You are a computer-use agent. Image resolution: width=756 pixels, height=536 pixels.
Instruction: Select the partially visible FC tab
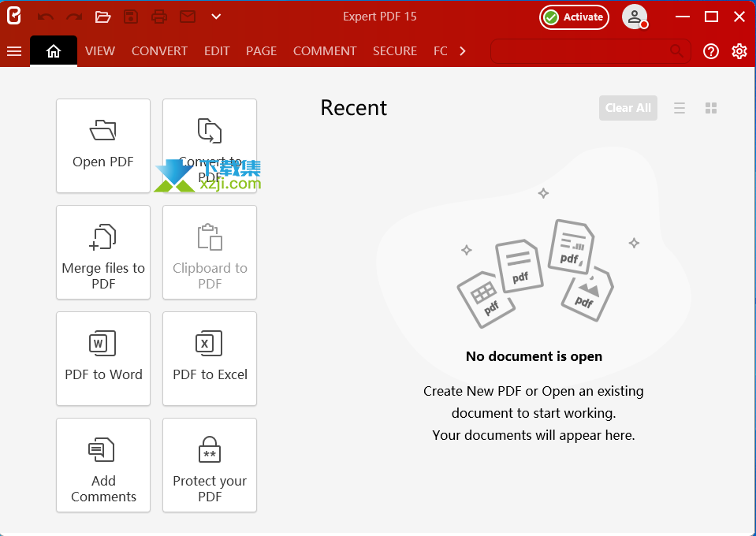pyautogui.click(x=441, y=51)
